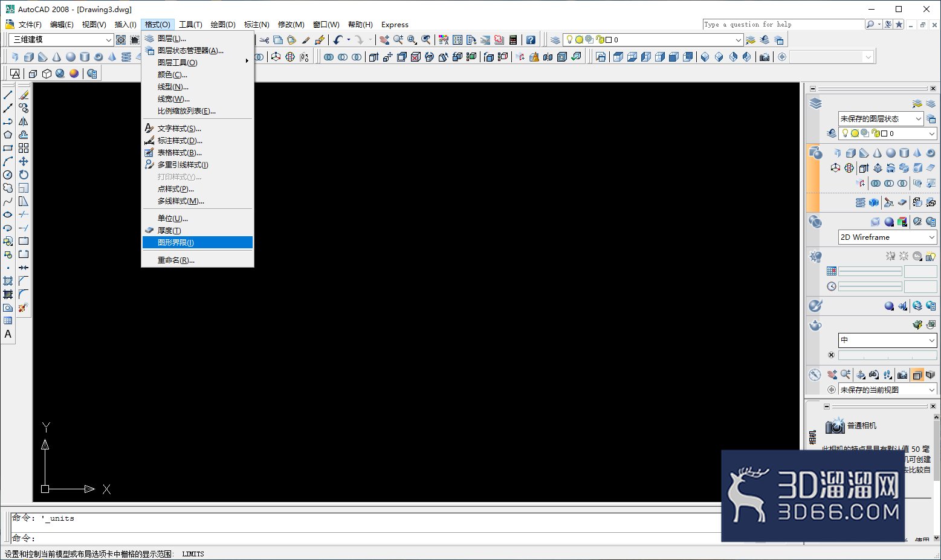Click the 3D Navigation compass panel icon
This screenshot has width=941, height=560.
pyautogui.click(x=815, y=375)
